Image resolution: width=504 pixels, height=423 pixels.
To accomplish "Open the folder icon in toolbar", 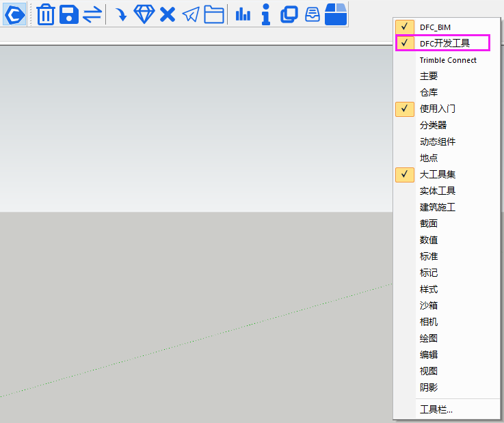I will click(214, 14).
